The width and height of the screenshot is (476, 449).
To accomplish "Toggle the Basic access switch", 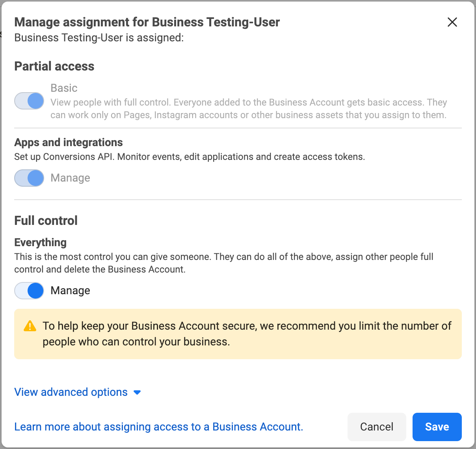I will click(x=29, y=101).
